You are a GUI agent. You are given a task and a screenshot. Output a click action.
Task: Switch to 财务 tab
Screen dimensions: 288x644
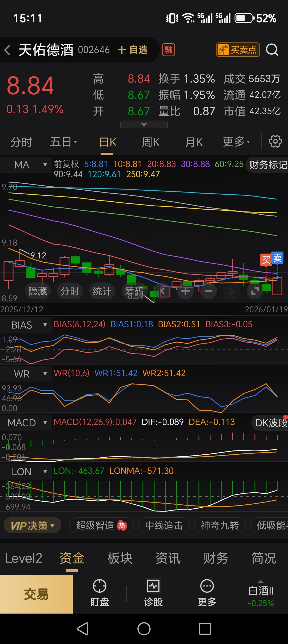point(216,558)
